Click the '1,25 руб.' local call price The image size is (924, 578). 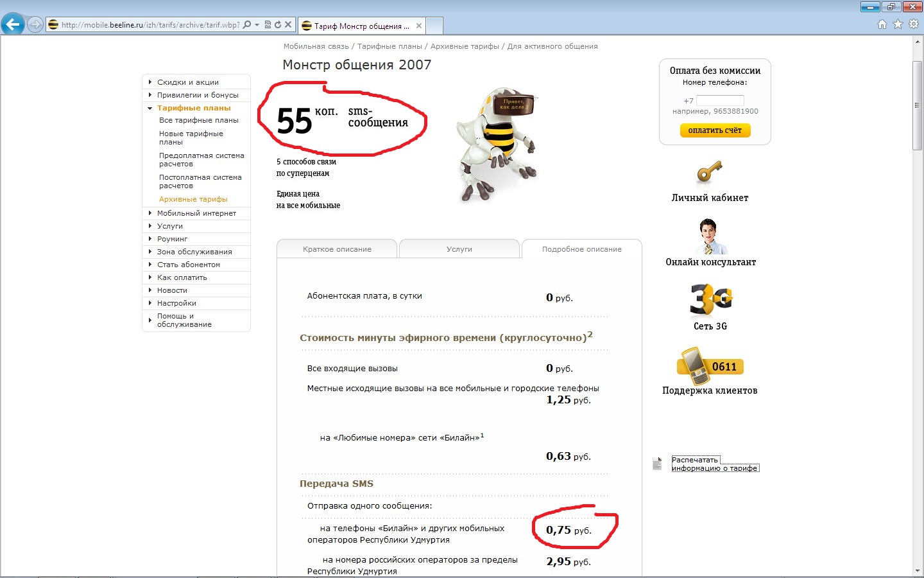[569, 399]
